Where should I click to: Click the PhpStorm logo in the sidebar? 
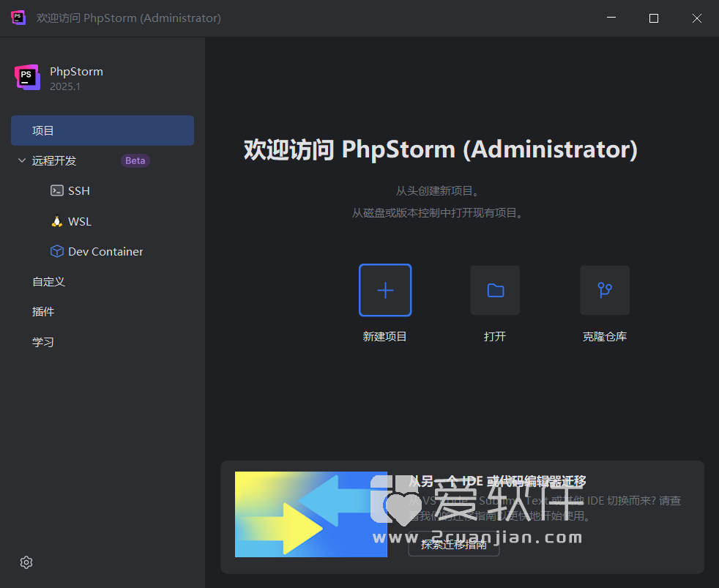point(28,77)
